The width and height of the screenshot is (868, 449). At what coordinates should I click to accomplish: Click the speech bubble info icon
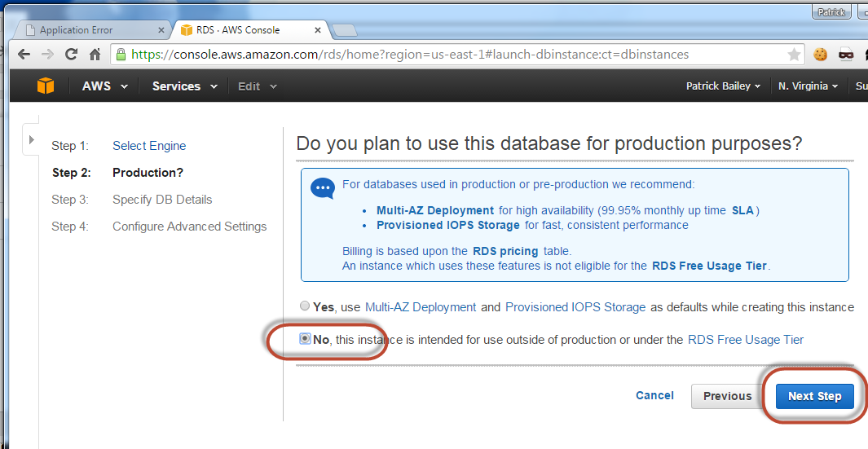[323, 189]
